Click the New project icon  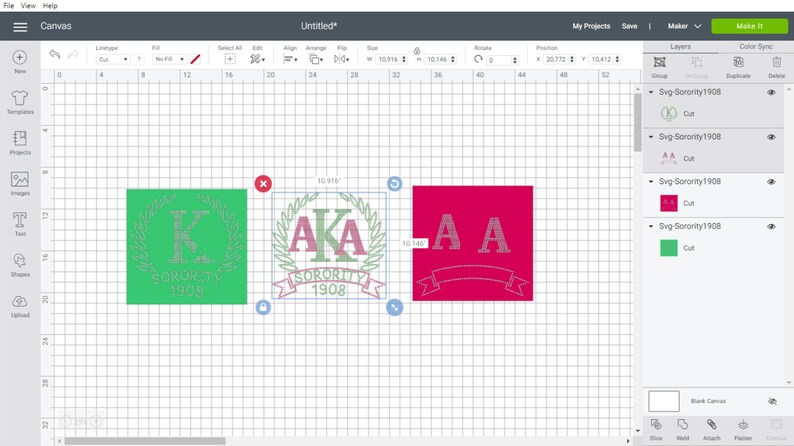click(20, 57)
